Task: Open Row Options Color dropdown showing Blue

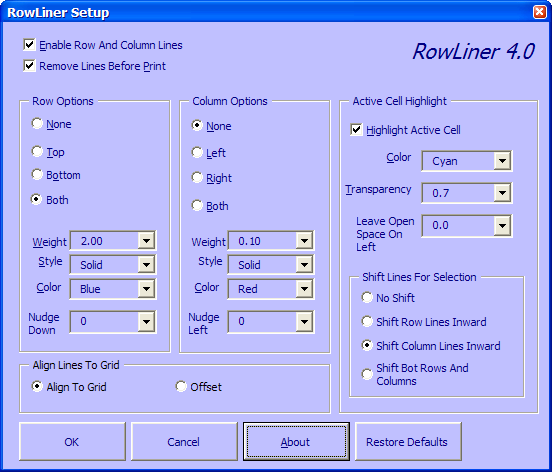Action: 146,289
